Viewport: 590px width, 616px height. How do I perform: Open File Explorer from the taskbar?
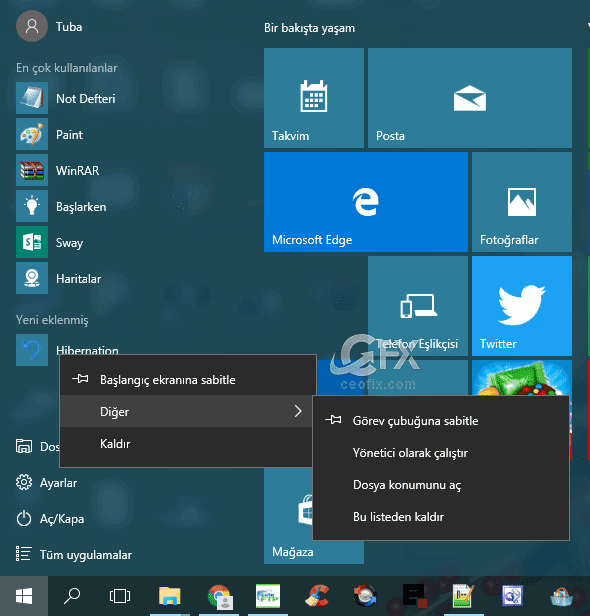(x=170, y=596)
